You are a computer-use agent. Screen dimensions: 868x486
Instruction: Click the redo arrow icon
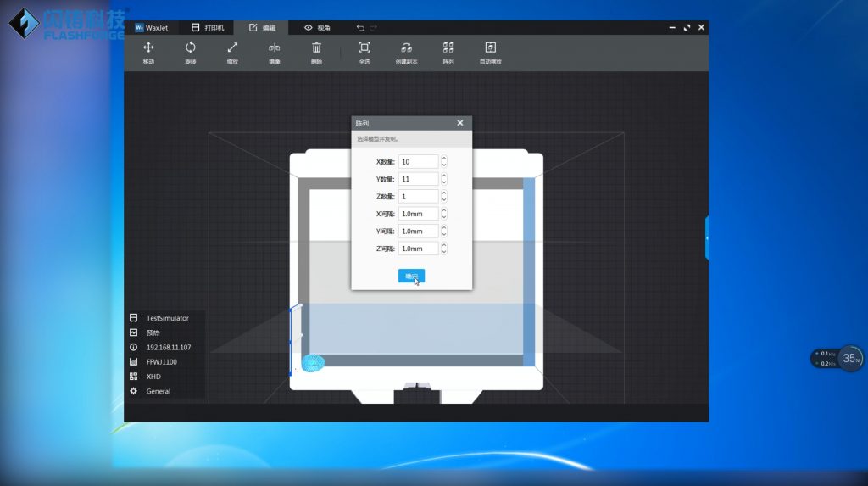pyautogui.click(x=374, y=28)
